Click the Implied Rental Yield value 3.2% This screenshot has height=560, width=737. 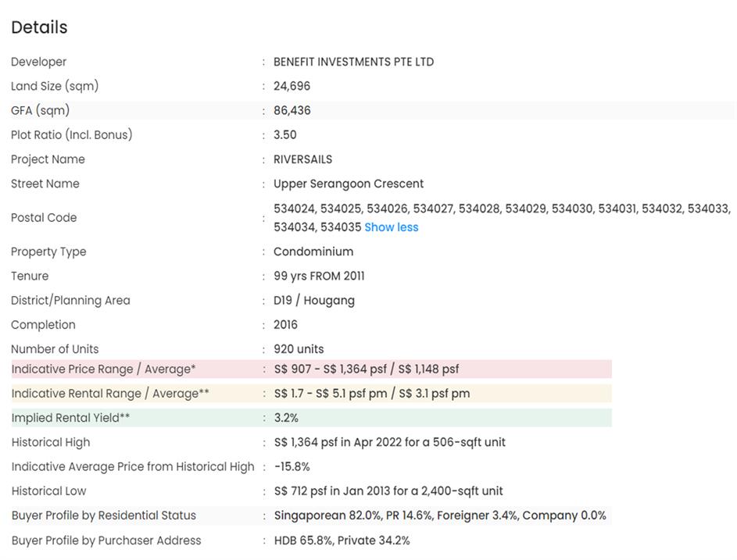pos(286,418)
